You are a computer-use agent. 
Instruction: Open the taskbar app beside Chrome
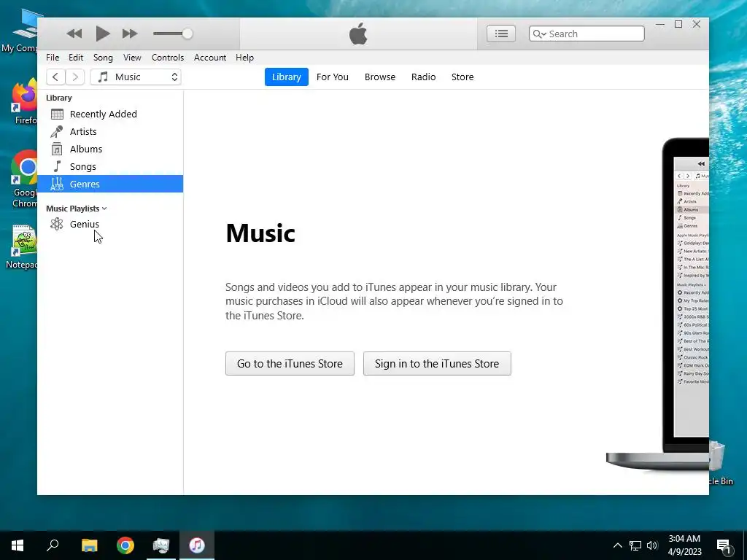(x=161, y=545)
